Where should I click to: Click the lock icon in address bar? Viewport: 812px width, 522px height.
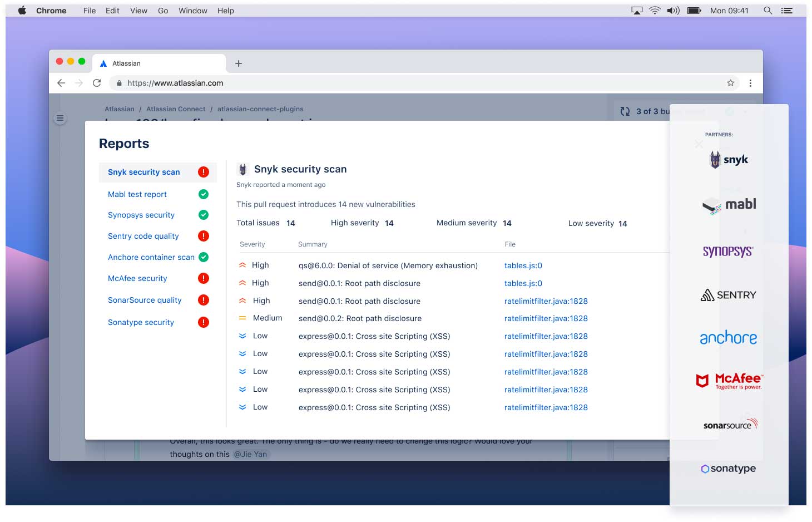[x=118, y=83]
